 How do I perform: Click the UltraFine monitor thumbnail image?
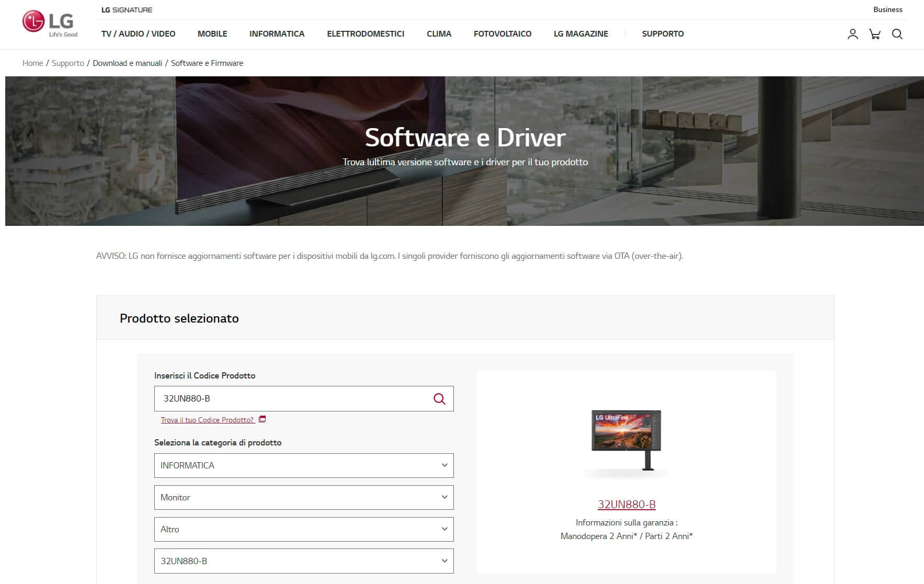pos(626,439)
